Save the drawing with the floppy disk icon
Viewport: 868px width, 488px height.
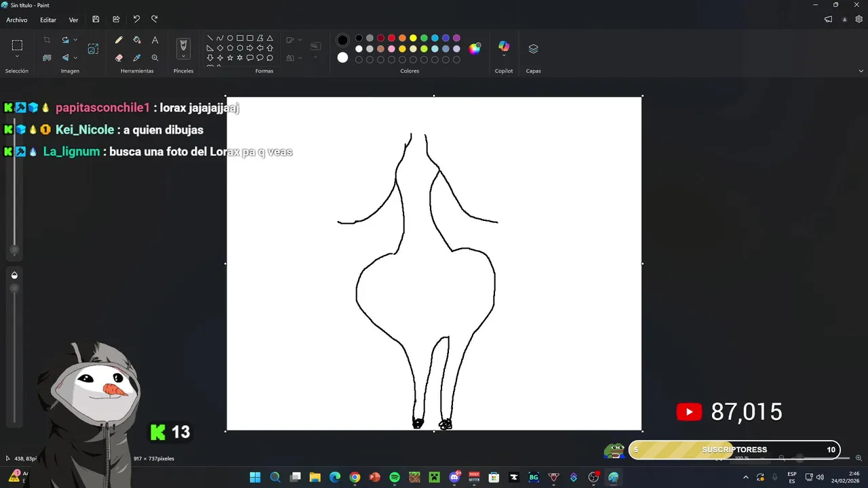pyautogui.click(x=96, y=20)
